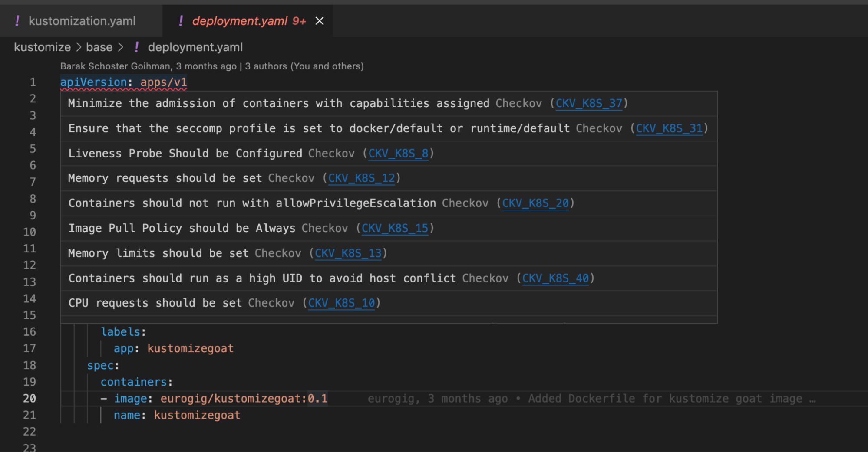This screenshot has width=868, height=452.
Task: Click line number 20 in the gutter
Action: point(30,399)
